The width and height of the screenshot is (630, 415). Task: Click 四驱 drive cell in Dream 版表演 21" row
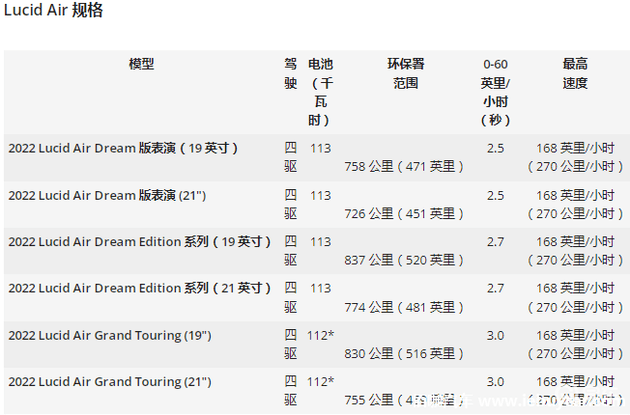tap(290, 204)
